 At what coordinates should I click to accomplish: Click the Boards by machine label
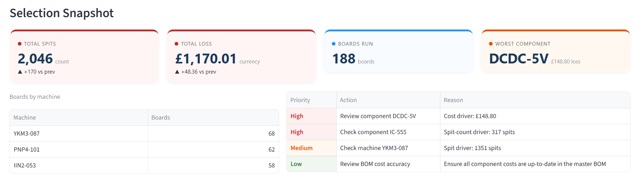(x=35, y=97)
